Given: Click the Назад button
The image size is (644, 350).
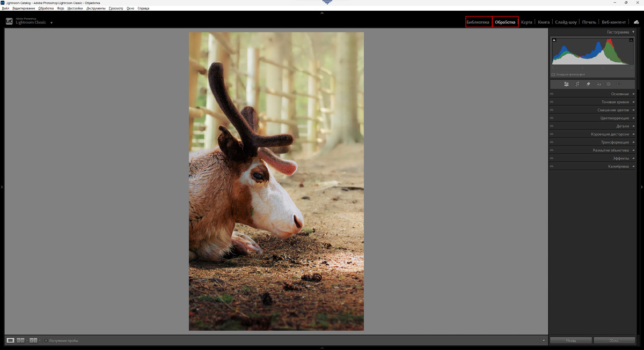Looking at the screenshot, I should pyautogui.click(x=571, y=340).
